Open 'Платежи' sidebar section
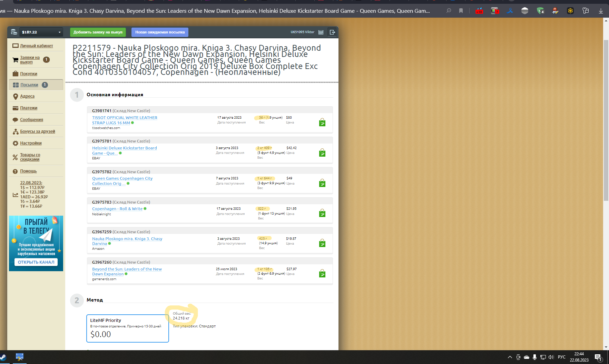Screen dimensions: 609x364 (x=29, y=108)
